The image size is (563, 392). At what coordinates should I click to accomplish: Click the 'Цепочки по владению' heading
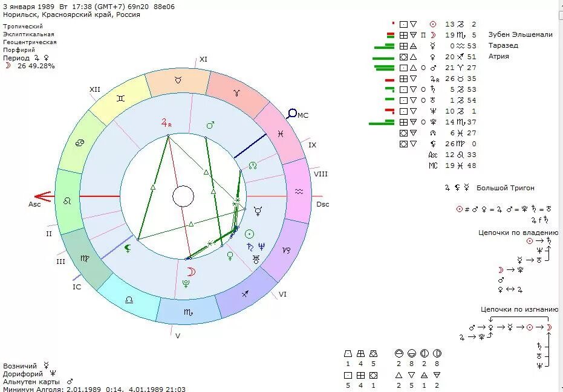[518, 233]
